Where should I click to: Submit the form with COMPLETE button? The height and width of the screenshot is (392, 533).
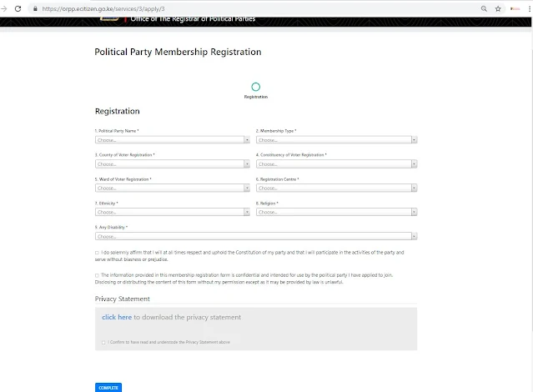[108, 388]
